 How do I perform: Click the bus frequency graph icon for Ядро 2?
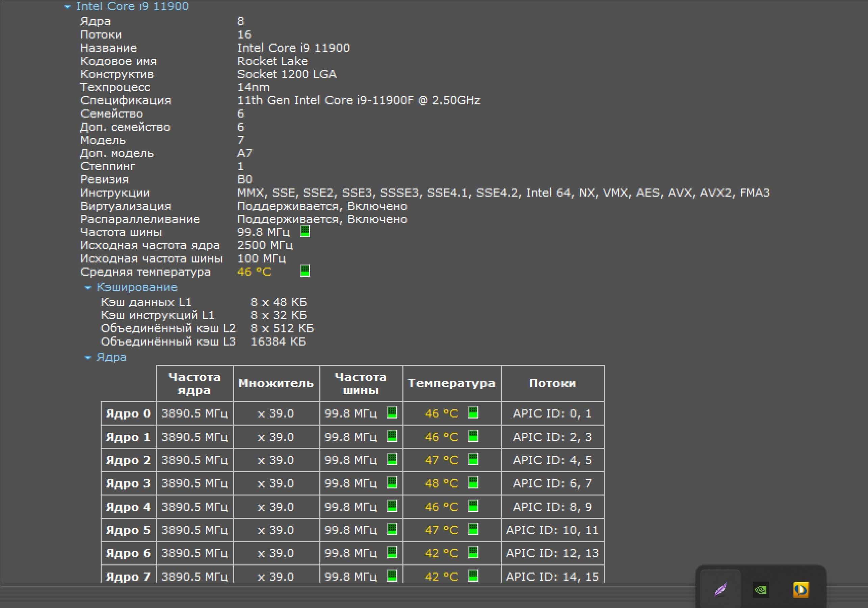click(x=392, y=459)
